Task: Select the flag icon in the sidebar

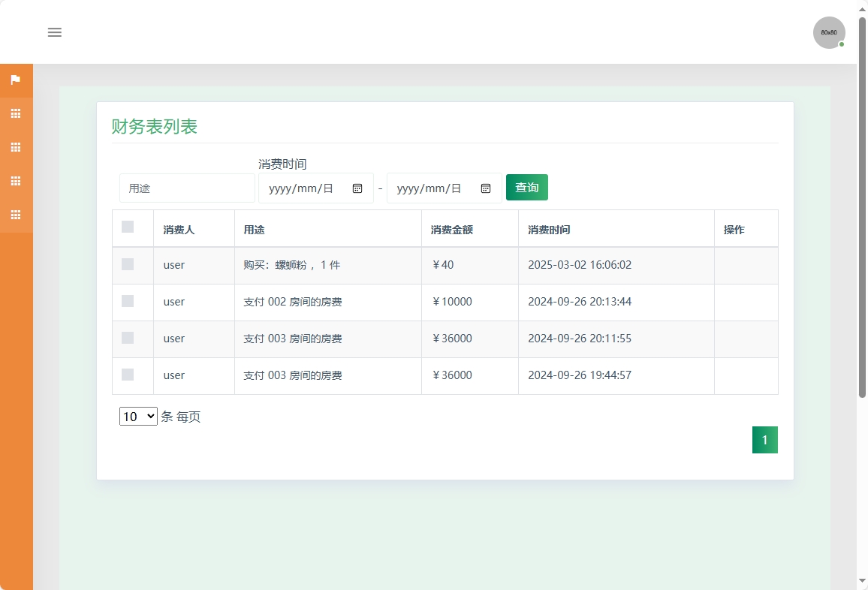Action: click(x=16, y=80)
